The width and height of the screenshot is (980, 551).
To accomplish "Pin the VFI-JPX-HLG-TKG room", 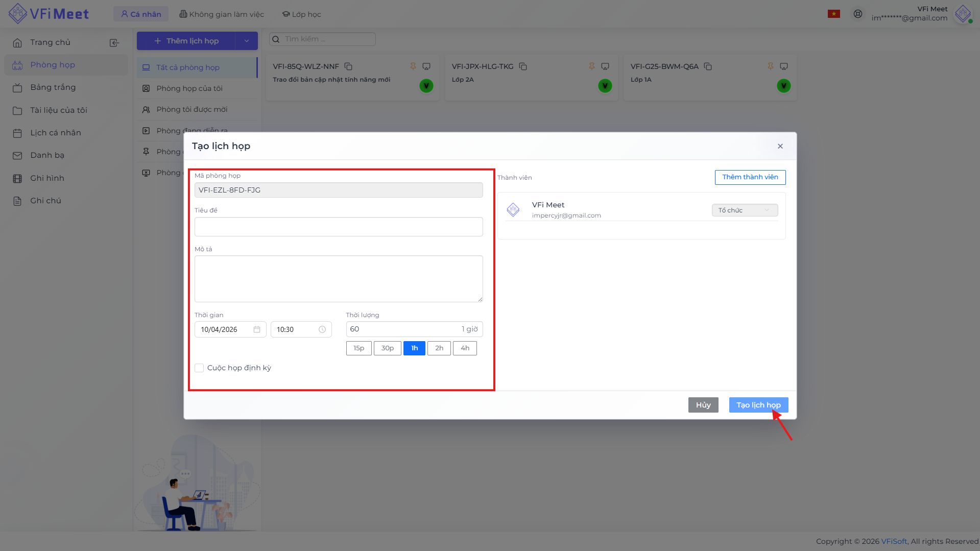I will pos(591,66).
